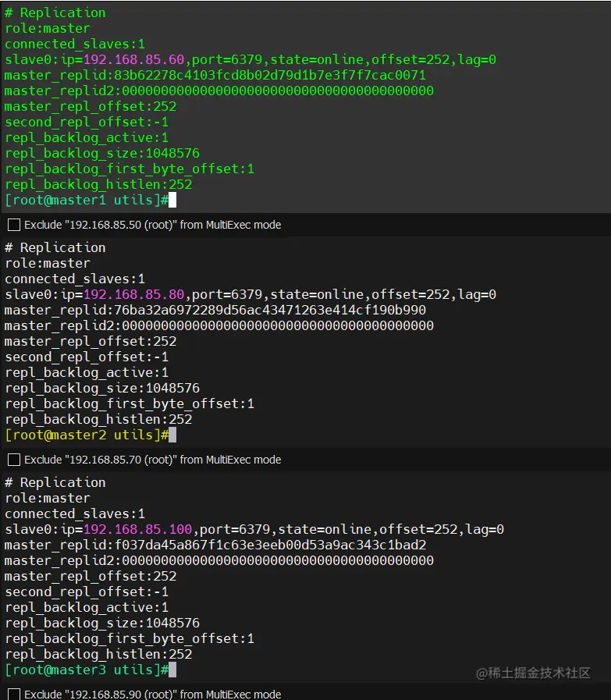
Task: Click slave IP 192.168.85.100 in master3 pane
Action: pos(137,529)
